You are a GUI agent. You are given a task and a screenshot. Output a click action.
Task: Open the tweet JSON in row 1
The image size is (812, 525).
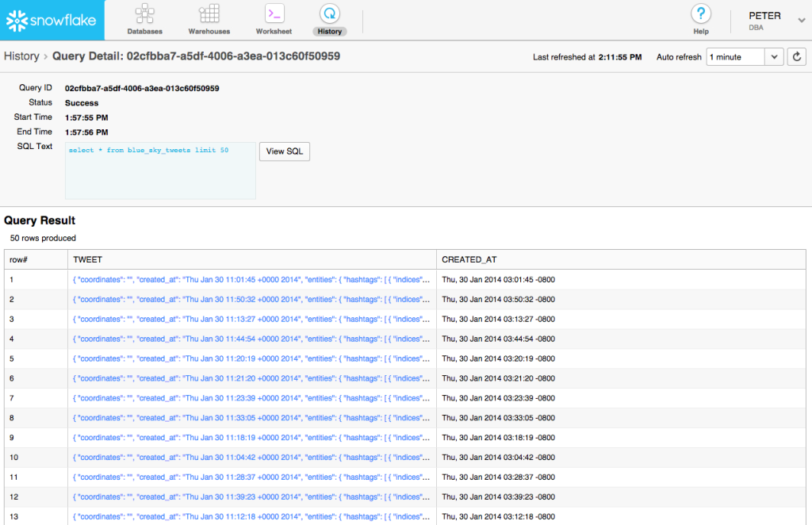[251, 279]
